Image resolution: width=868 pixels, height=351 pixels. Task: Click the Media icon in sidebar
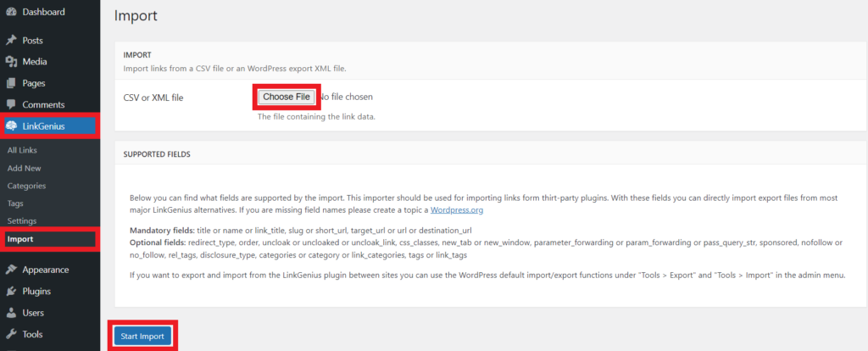11,62
